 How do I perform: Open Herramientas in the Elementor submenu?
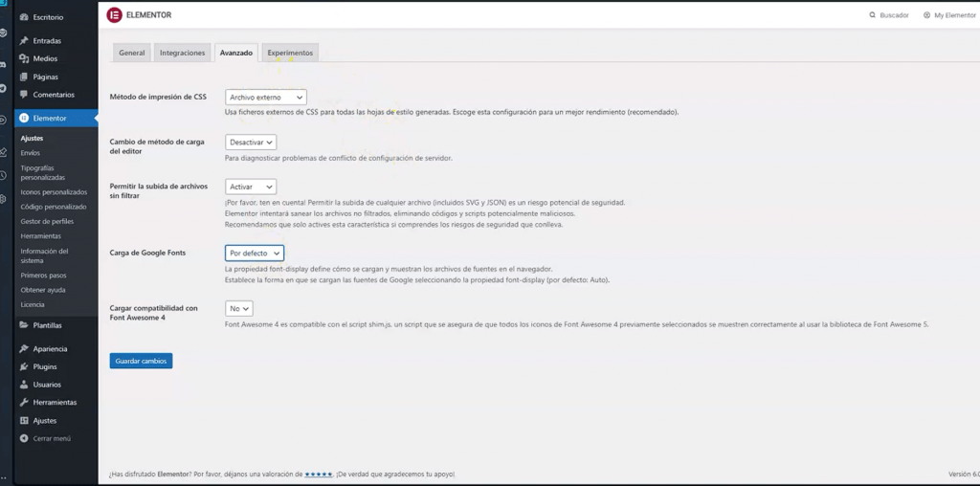[x=40, y=236]
